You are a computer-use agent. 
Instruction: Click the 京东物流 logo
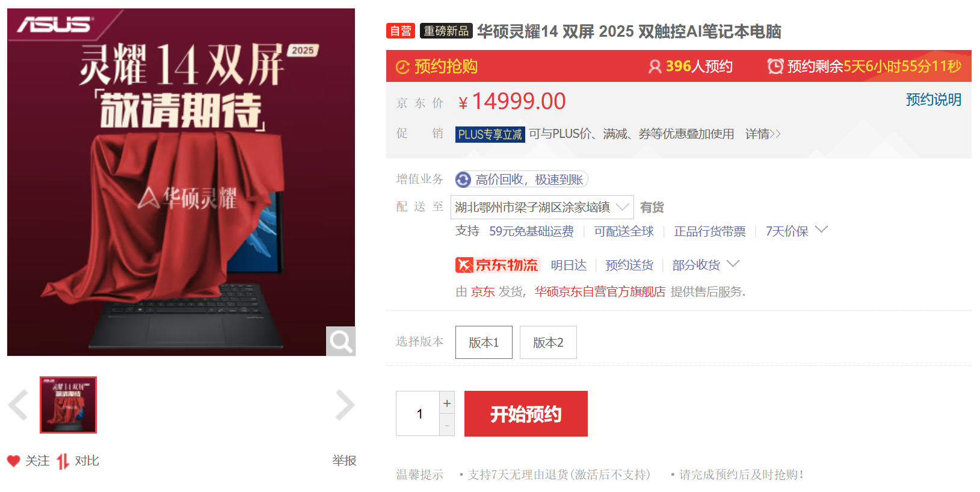[498, 265]
